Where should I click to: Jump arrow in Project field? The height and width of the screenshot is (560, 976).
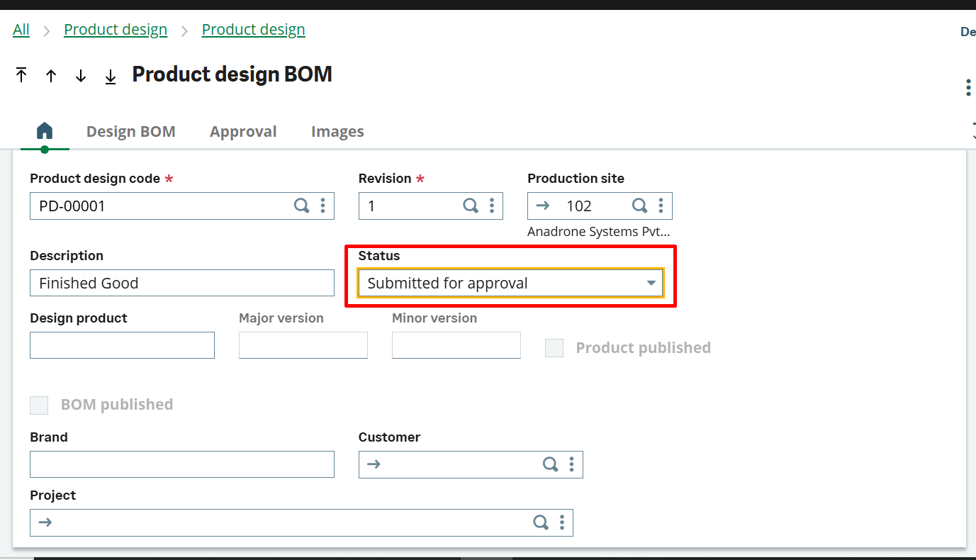pos(45,522)
